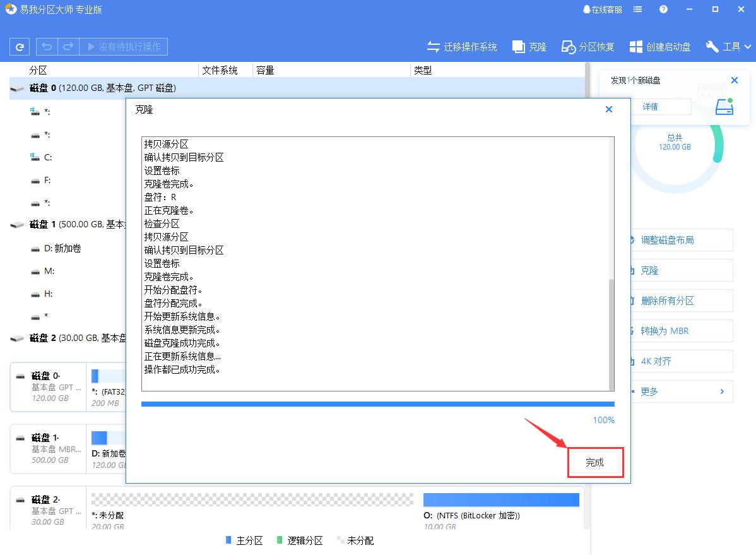Collapse the 磁盘 0 tree entry

click(x=16, y=88)
